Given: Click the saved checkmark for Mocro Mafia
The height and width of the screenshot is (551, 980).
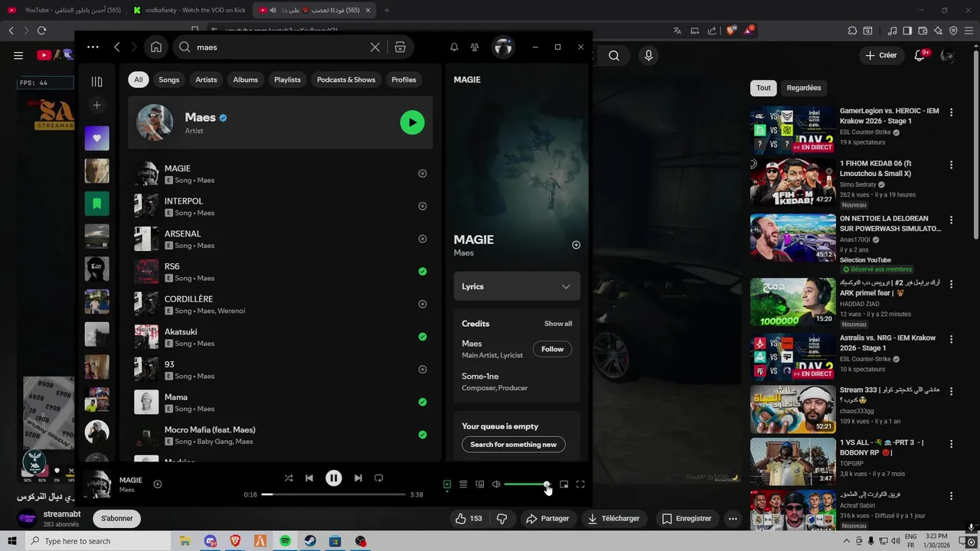Looking at the screenshot, I should [423, 435].
